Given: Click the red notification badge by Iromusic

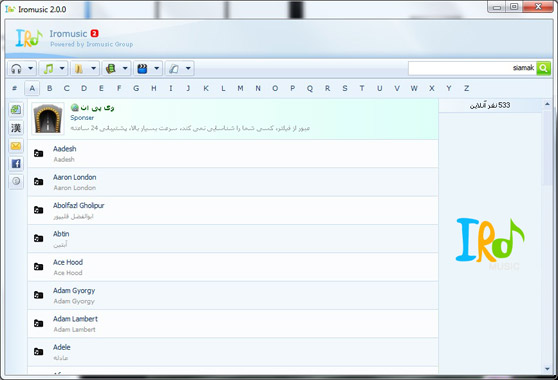Looking at the screenshot, I should 94,33.
